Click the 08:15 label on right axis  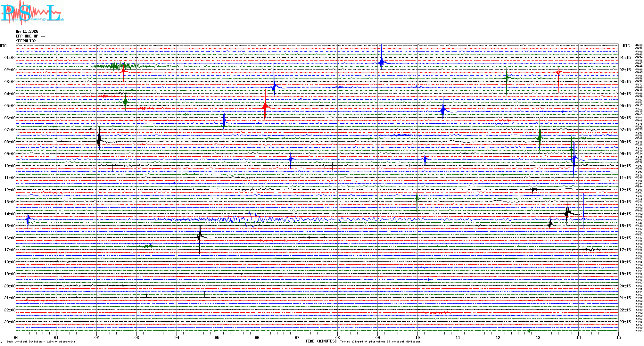point(625,142)
